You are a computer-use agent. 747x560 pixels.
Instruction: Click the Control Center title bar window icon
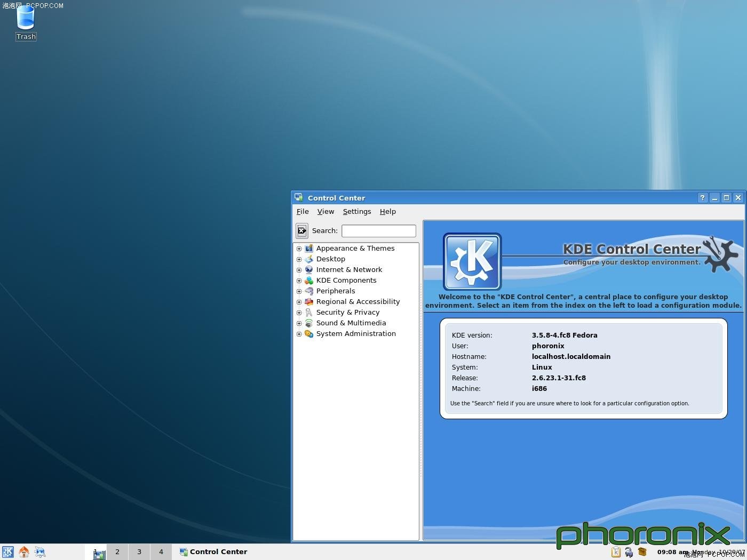pos(299,197)
